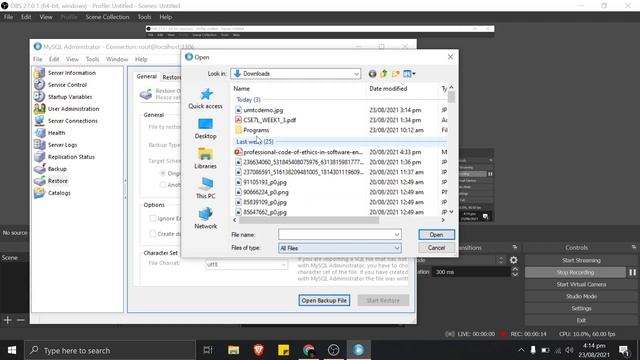Image resolution: width=640 pixels, height=360 pixels.
Task: Click the back navigation icon in Open dialog
Action: pyautogui.click(x=372, y=74)
